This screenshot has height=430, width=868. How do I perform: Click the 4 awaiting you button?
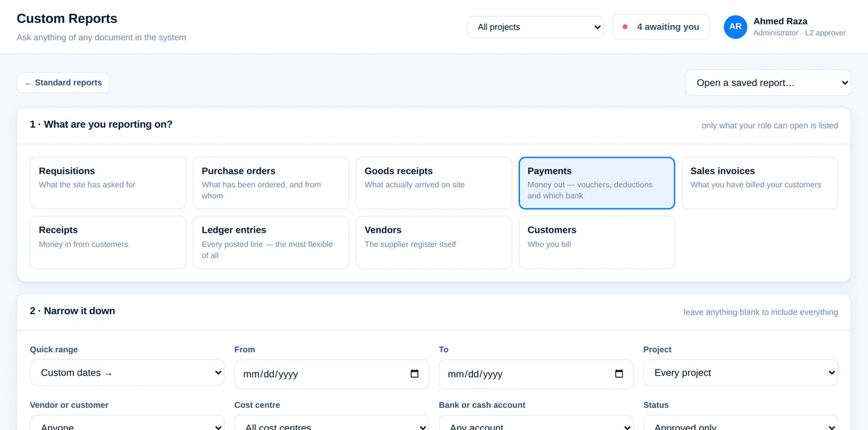point(661,27)
